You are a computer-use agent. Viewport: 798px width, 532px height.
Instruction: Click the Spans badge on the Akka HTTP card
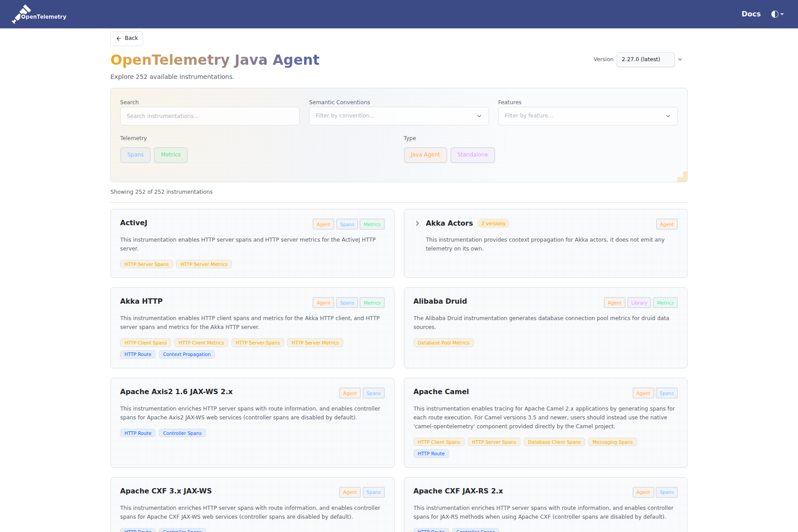point(347,303)
